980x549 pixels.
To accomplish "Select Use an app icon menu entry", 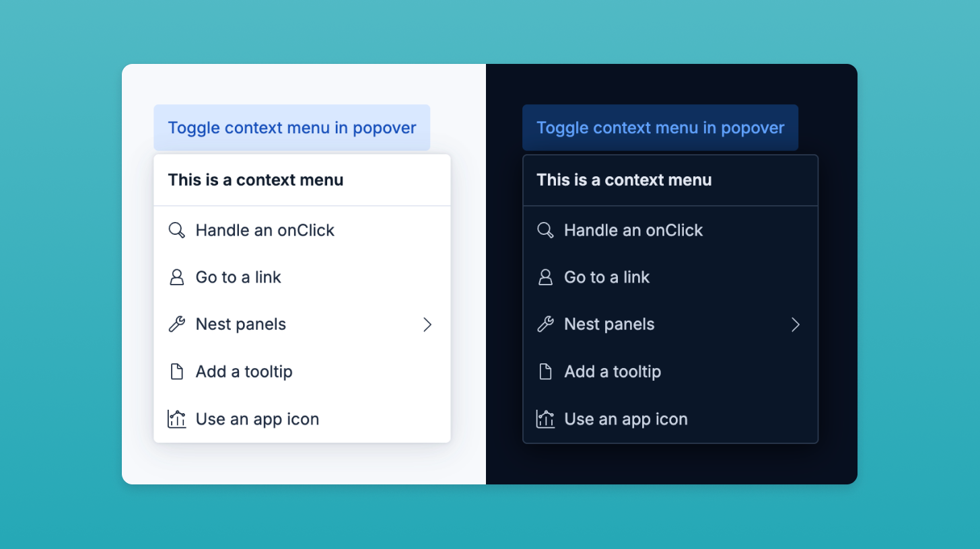I will pyautogui.click(x=257, y=418).
